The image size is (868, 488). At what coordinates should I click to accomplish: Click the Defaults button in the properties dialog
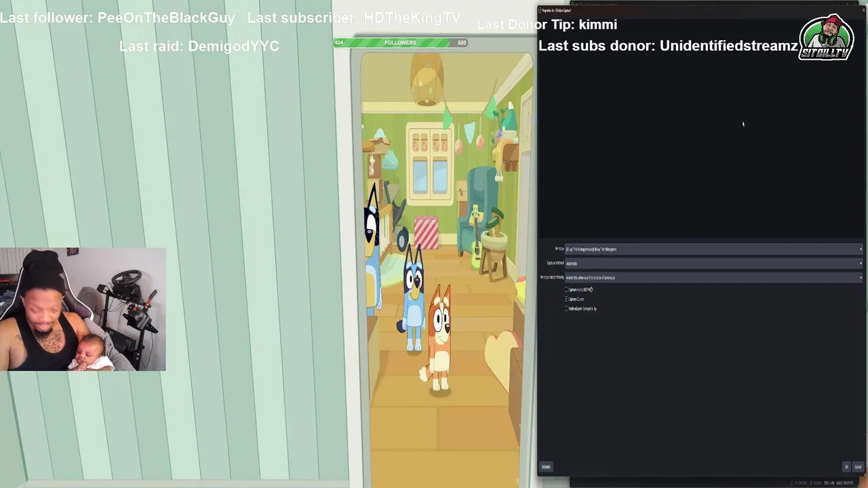pyautogui.click(x=546, y=466)
